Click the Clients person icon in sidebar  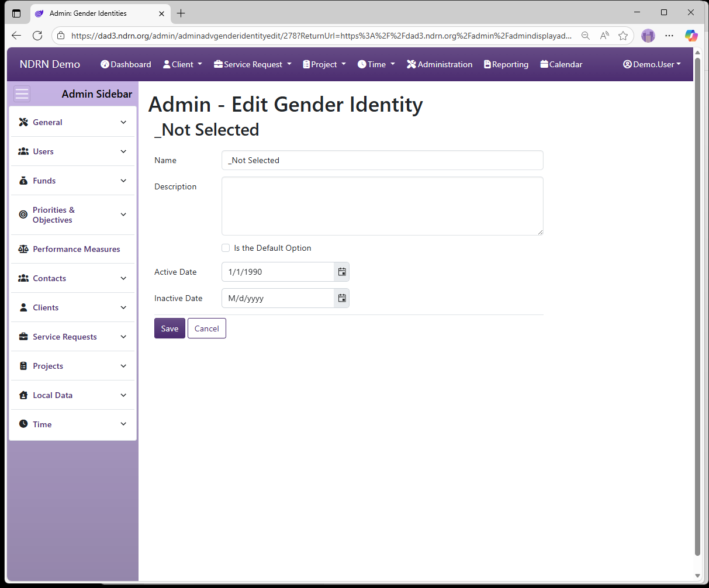point(23,307)
